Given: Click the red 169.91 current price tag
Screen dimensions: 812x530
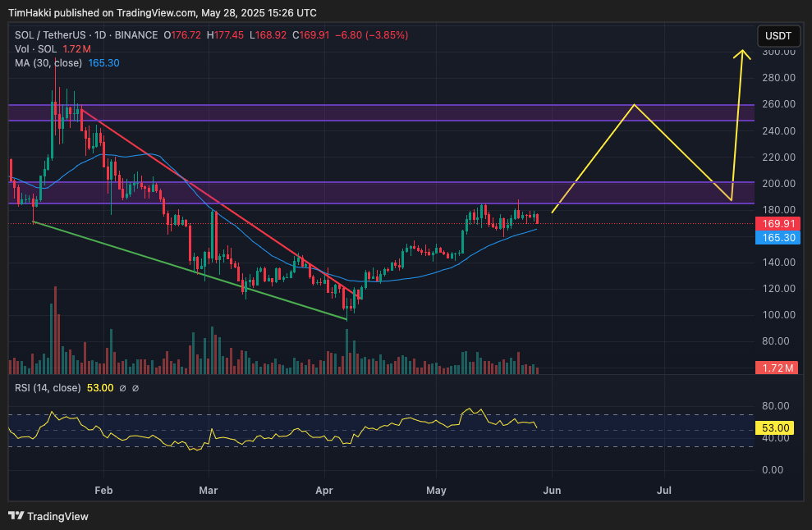Looking at the screenshot, I should (x=778, y=224).
